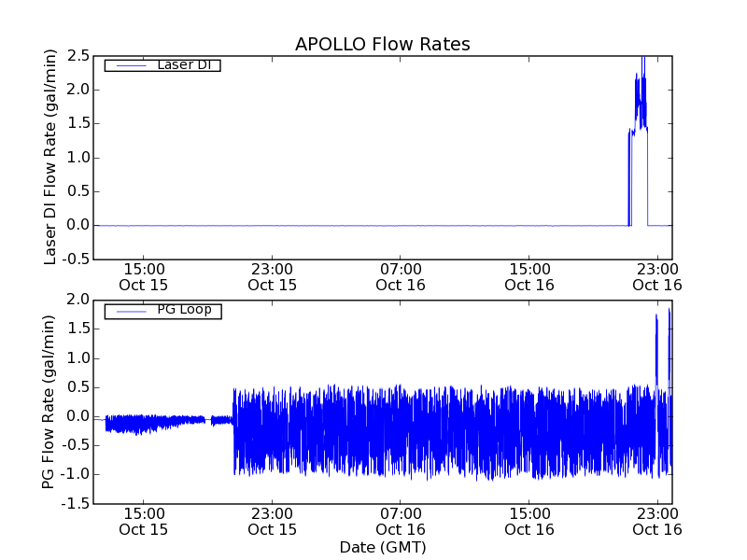Viewport: 747px width, 560px height.
Task: Click the 0.5 tick on PG Flow axis
Action: [x=78, y=387]
